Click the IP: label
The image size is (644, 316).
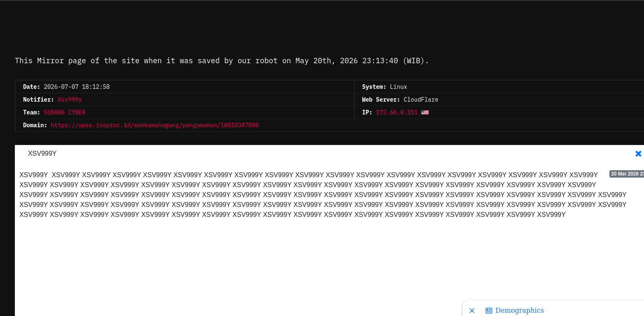[x=367, y=112]
